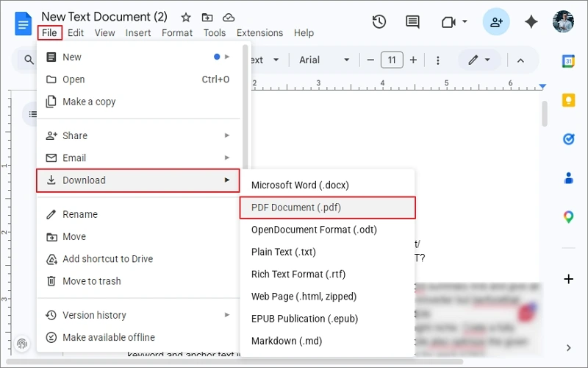Open Google Tasks in side panel

tap(568, 139)
